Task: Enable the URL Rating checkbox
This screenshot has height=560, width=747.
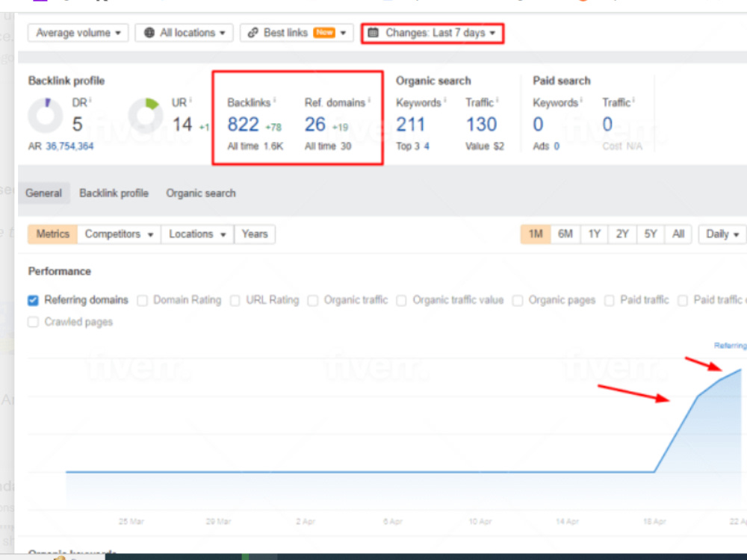Action: click(235, 300)
